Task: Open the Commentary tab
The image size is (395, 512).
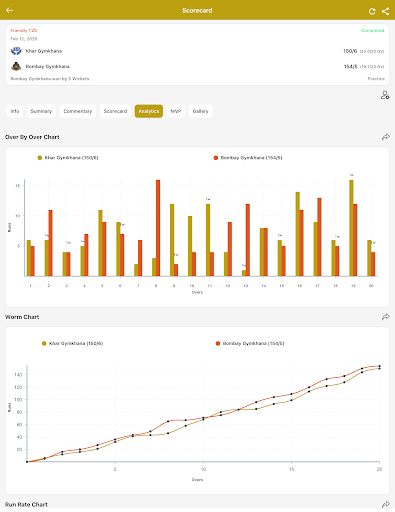Action: click(x=78, y=111)
